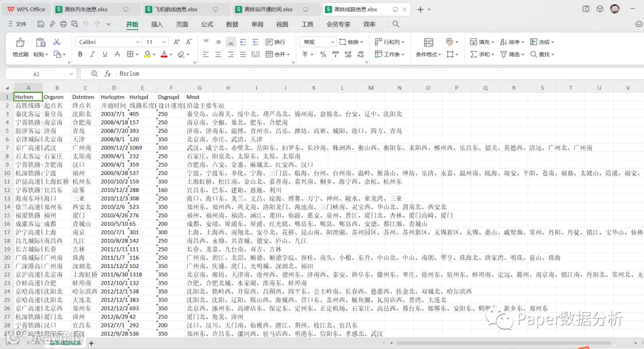
Task: Click the Filter (筛选) button
Action: tap(512, 54)
